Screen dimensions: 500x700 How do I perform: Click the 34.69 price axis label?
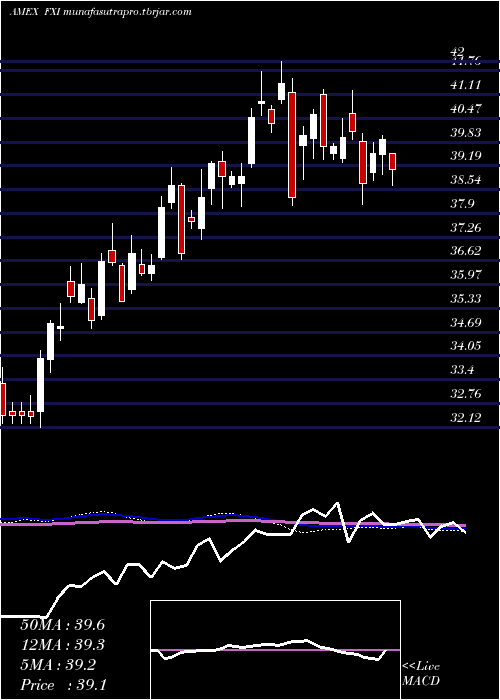[466, 323]
